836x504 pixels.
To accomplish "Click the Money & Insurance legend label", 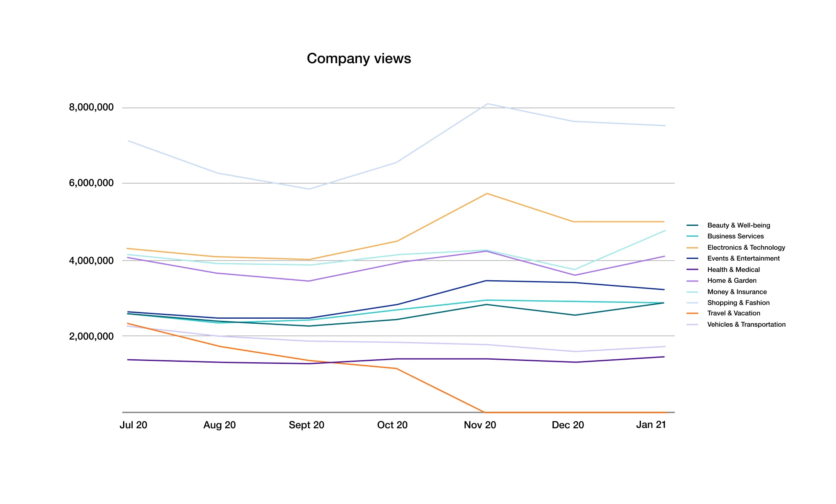I will coord(737,292).
